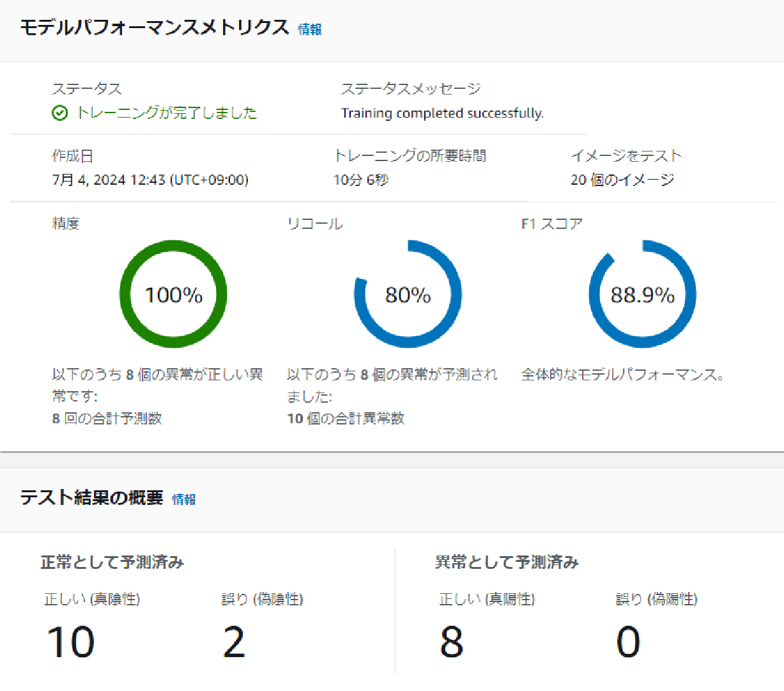
Task: Click the precision chart center percentage label
Action: pyautogui.click(x=173, y=294)
